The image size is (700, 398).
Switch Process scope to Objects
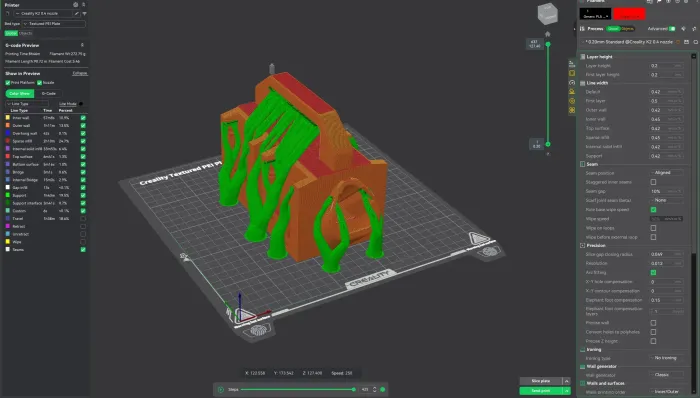pos(627,29)
